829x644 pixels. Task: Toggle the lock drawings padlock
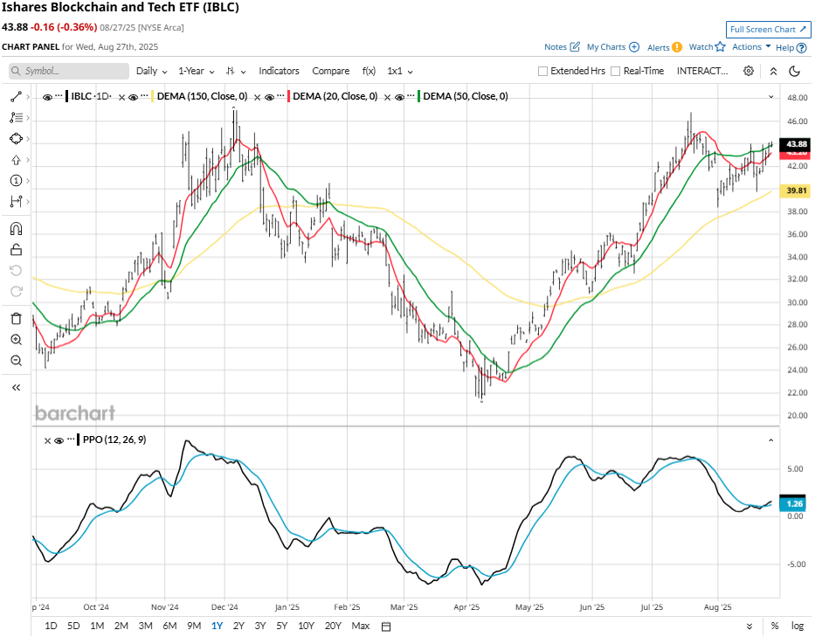click(16, 250)
